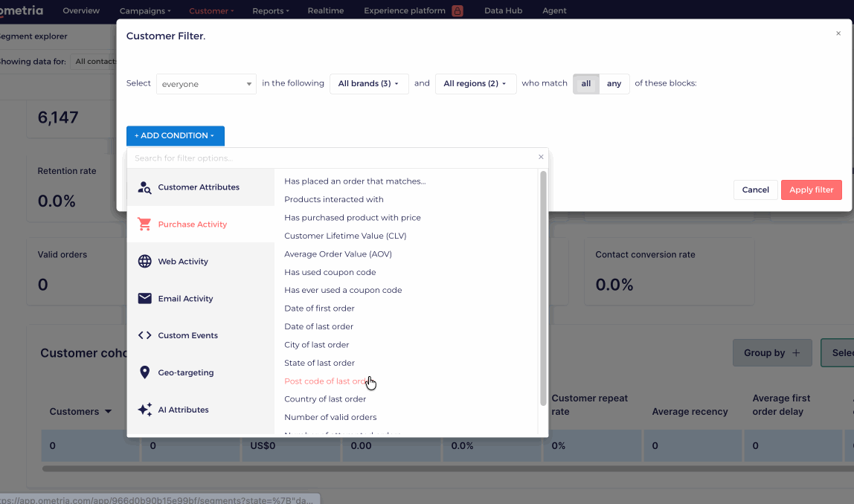Choose 'Country of last order'
The image size is (854, 504).
325,399
